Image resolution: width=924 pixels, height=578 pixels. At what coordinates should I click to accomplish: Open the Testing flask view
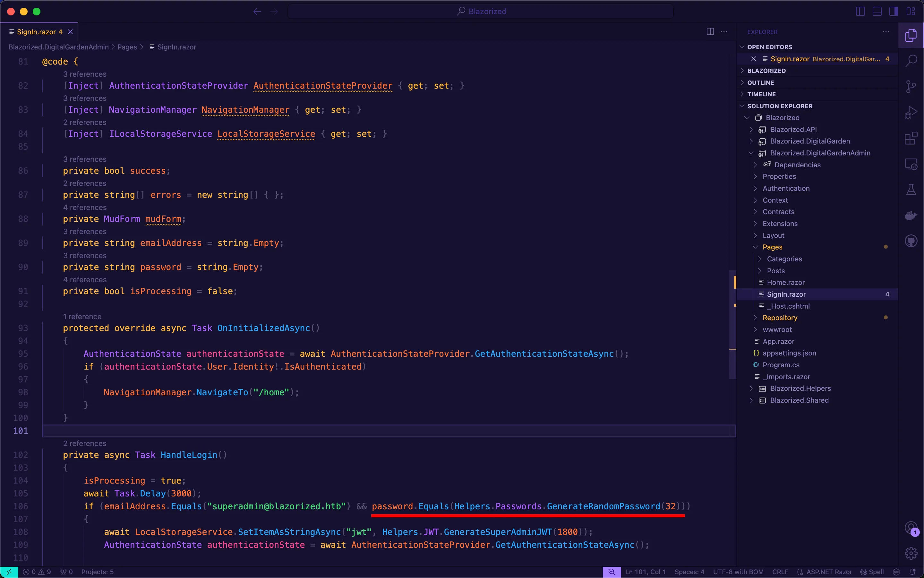(x=911, y=189)
